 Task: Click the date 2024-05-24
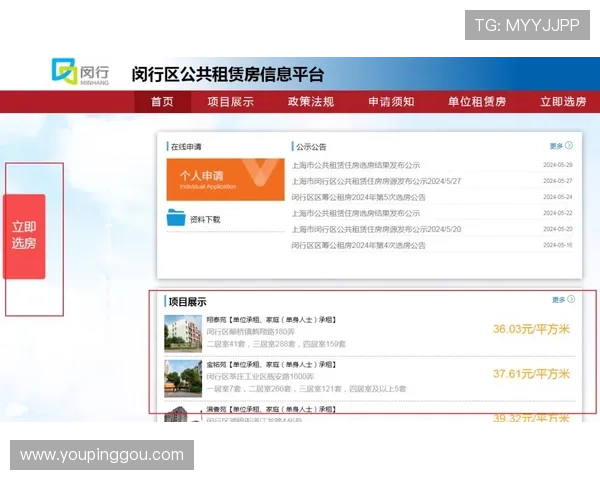558,197
